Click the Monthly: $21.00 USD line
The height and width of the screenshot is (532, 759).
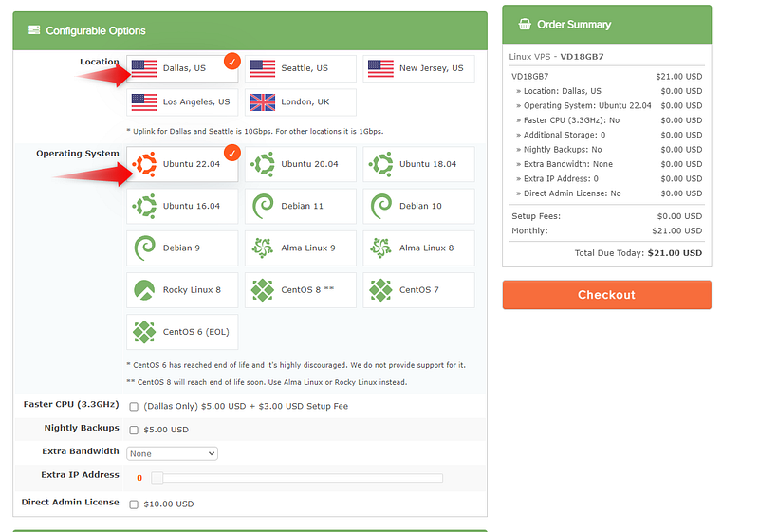point(606,230)
